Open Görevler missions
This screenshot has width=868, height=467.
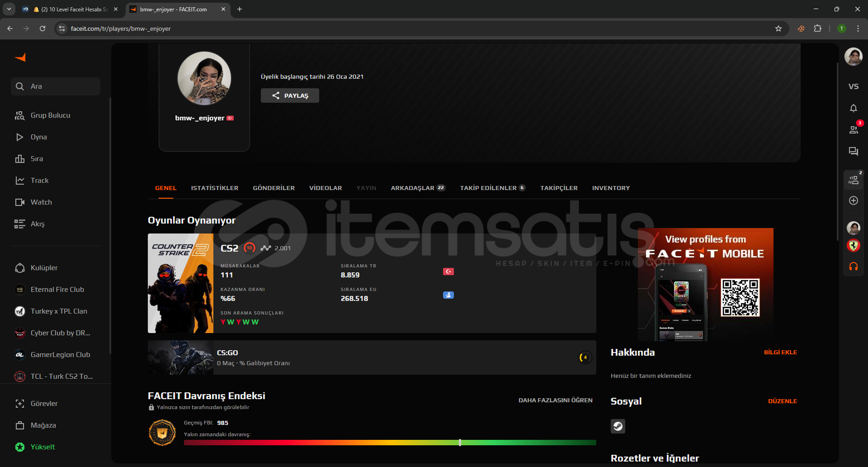(44, 404)
